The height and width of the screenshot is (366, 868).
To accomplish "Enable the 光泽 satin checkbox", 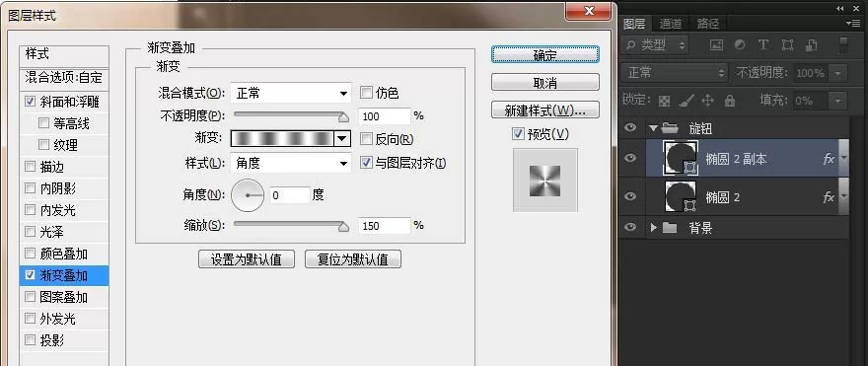I will click(x=30, y=232).
